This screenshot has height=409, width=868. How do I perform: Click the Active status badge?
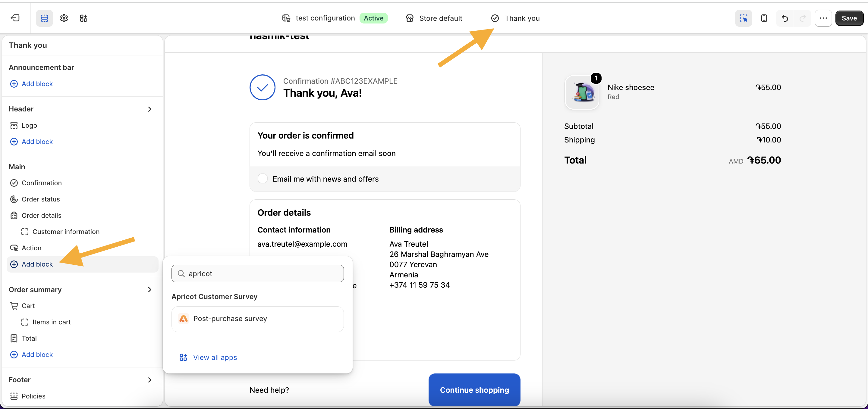(x=374, y=18)
